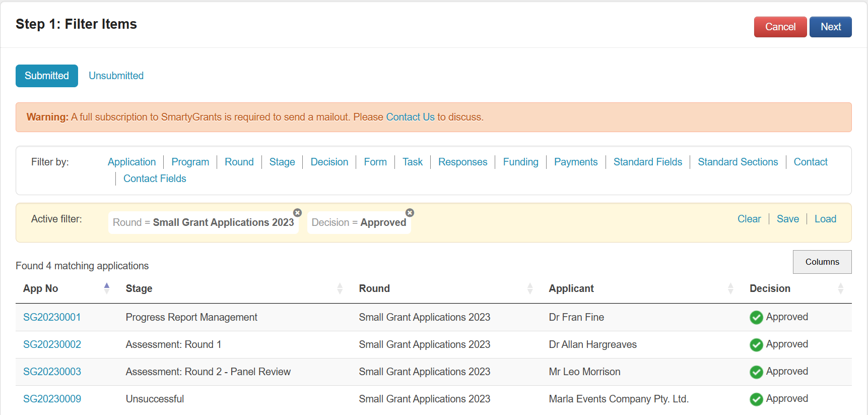Switch to the Unsubmitted tab
Screen dimensions: 868x415
[x=116, y=76]
